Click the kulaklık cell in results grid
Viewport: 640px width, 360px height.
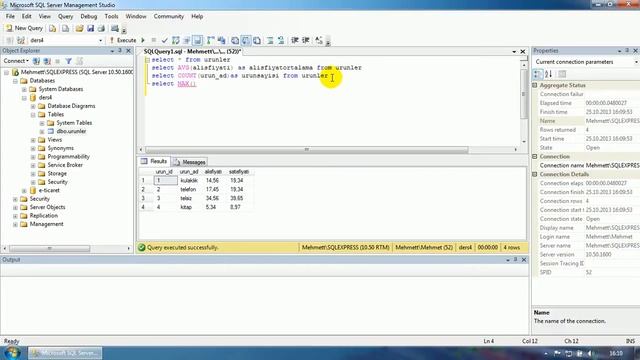[189, 180]
